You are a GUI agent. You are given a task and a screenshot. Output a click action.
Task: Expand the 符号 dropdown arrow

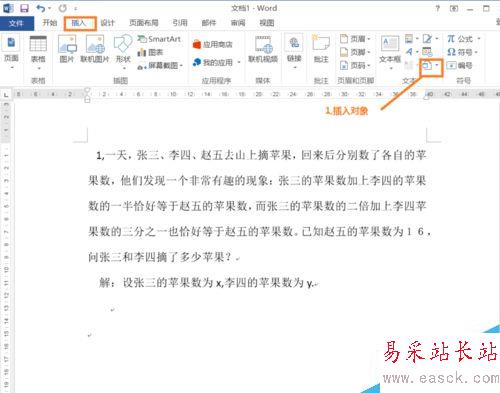(x=476, y=52)
